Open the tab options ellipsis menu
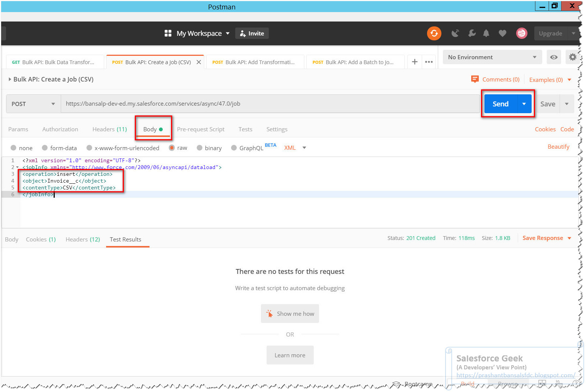This screenshot has height=392, width=586. point(429,62)
